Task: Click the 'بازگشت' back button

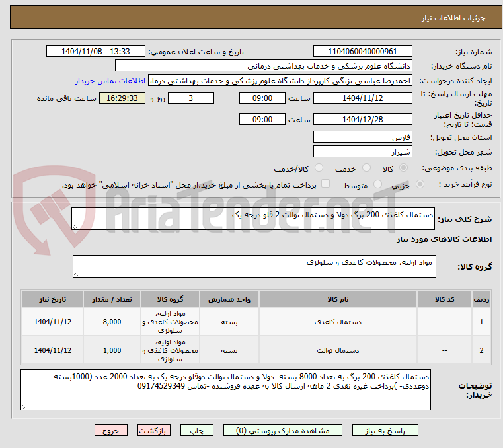Action: [153, 430]
